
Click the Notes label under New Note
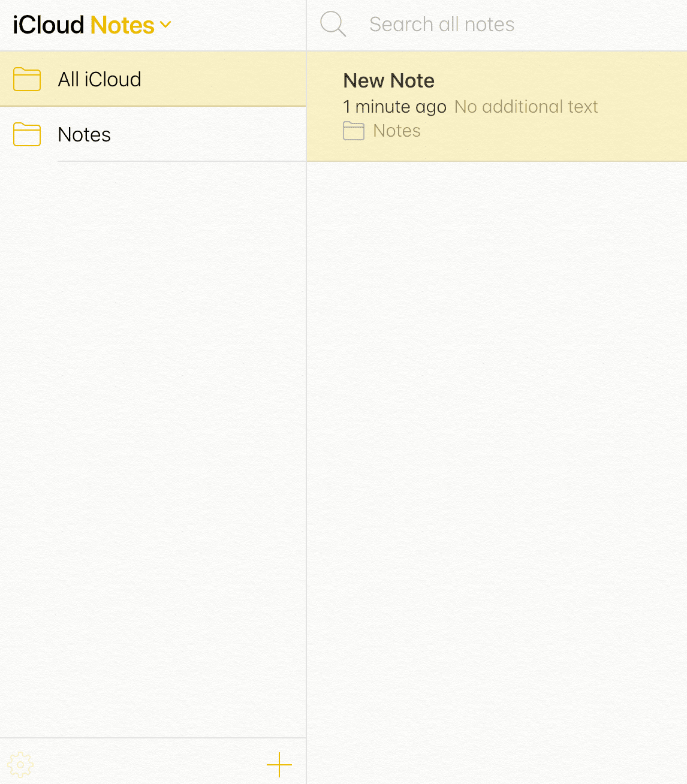[x=396, y=131]
